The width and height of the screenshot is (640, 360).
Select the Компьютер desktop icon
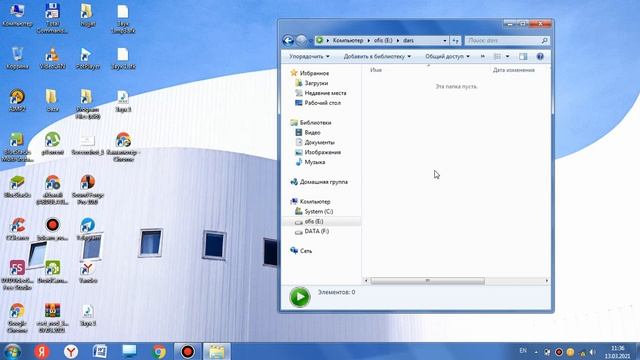pos(17,16)
